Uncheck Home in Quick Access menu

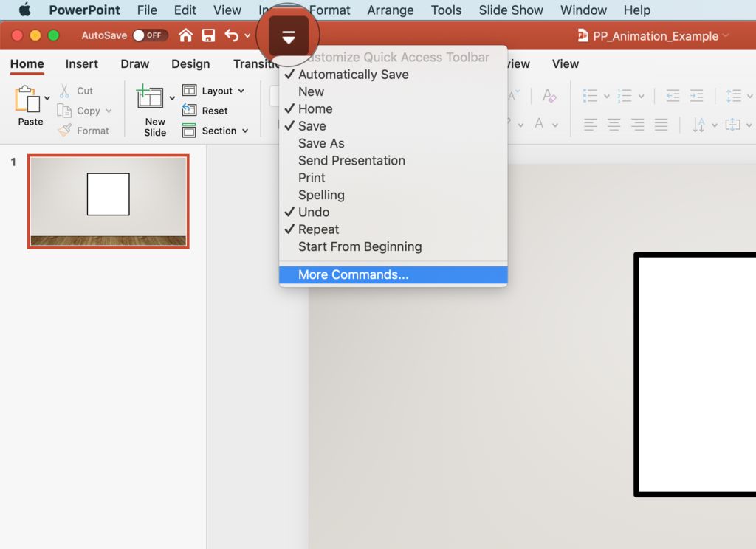(x=393, y=109)
